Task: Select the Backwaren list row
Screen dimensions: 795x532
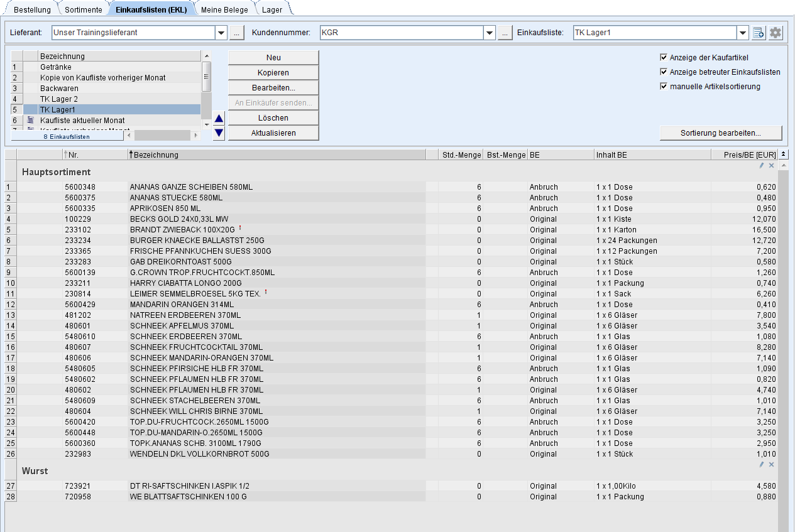Action: tap(59, 89)
